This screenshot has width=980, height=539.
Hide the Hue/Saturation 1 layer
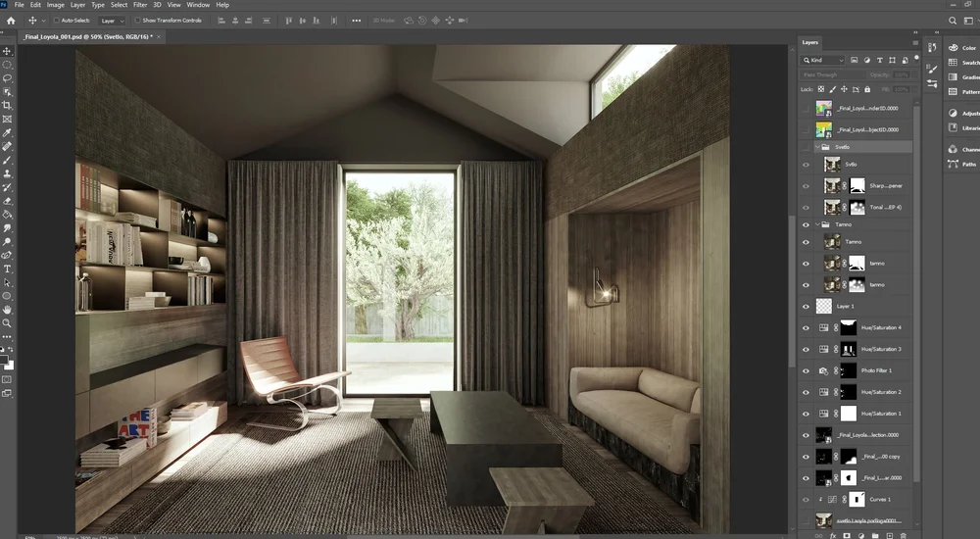806,414
